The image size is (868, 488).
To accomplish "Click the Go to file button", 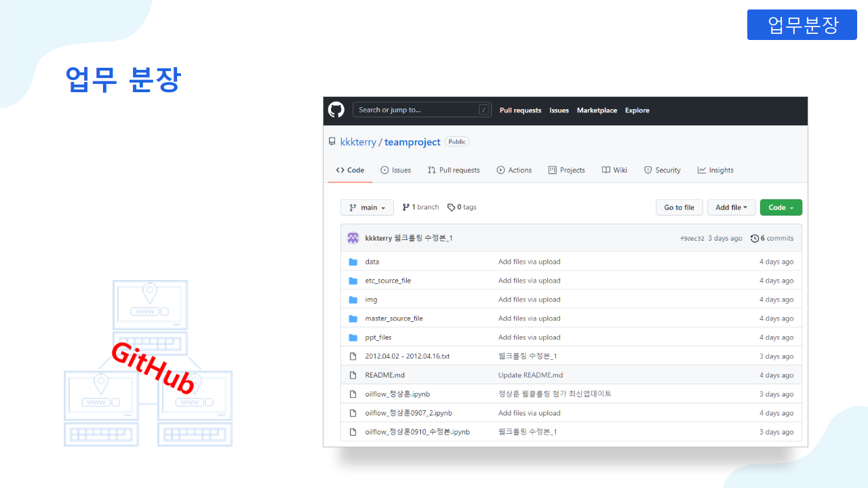I will click(679, 207).
